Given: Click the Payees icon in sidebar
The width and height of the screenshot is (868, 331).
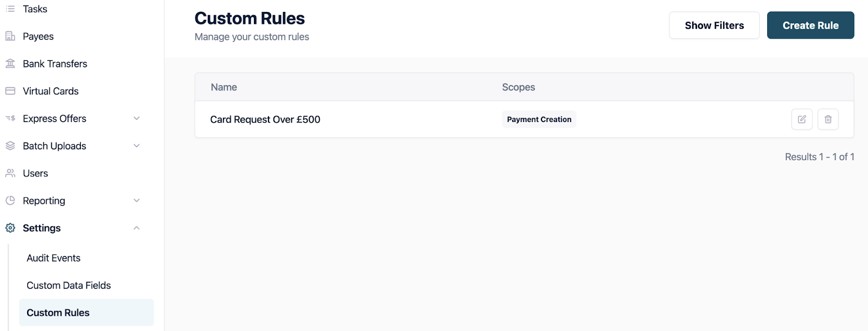Looking at the screenshot, I should [x=10, y=36].
